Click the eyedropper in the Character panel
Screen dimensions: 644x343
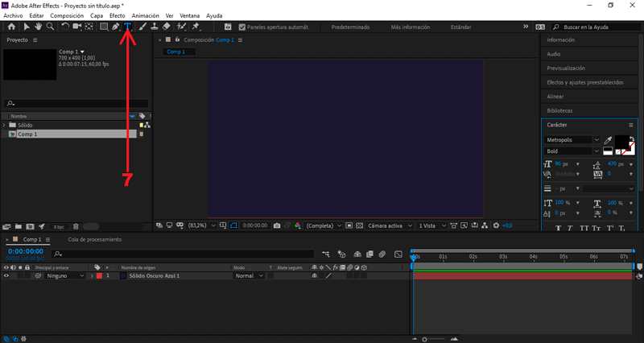[608, 140]
